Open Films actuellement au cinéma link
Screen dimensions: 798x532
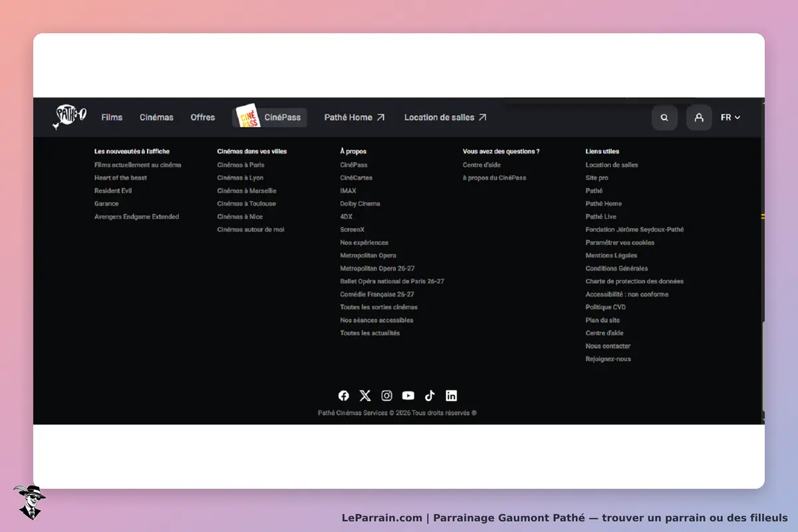[138, 165]
